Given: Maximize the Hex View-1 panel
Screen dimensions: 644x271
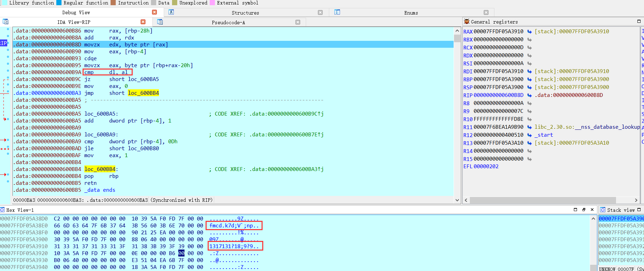Looking at the screenshot, I should click(575, 210).
